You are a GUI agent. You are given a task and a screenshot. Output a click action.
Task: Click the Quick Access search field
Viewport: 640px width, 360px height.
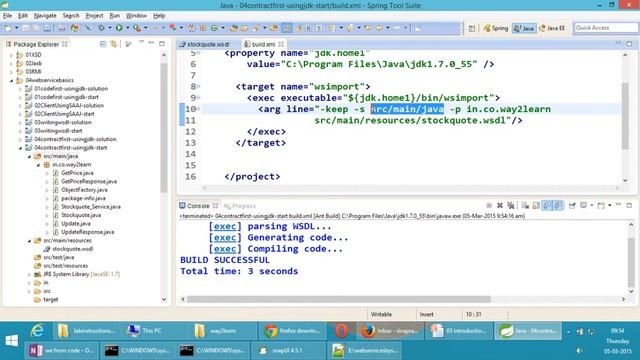coord(605,28)
